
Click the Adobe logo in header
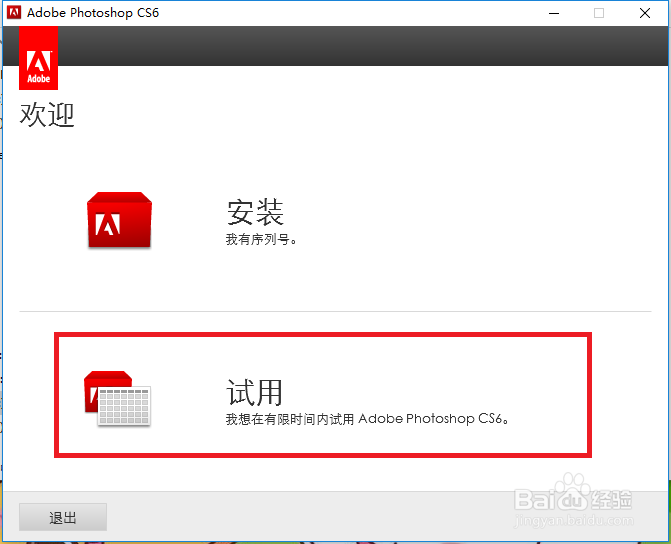pyautogui.click(x=39, y=58)
